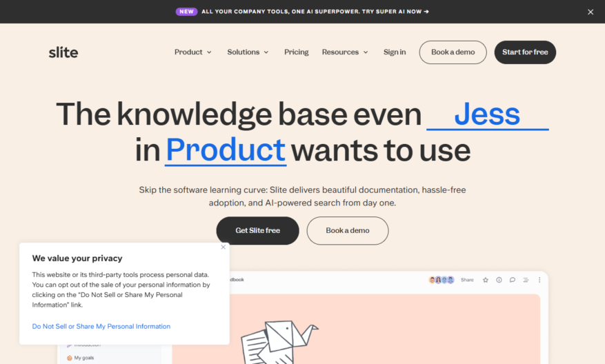Image resolution: width=605 pixels, height=364 pixels.
Task: Click the collaborator avatars group in the preview
Action: [x=442, y=280]
